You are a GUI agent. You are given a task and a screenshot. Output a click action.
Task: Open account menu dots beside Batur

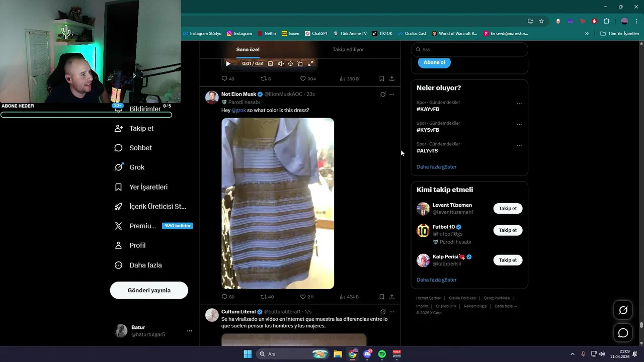190,331
